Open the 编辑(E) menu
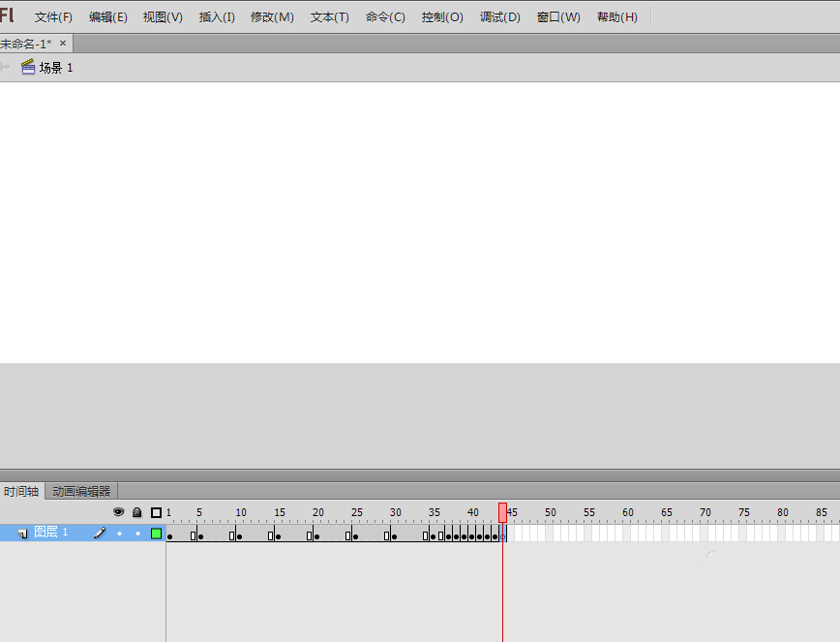The image size is (840, 642). (x=108, y=17)
